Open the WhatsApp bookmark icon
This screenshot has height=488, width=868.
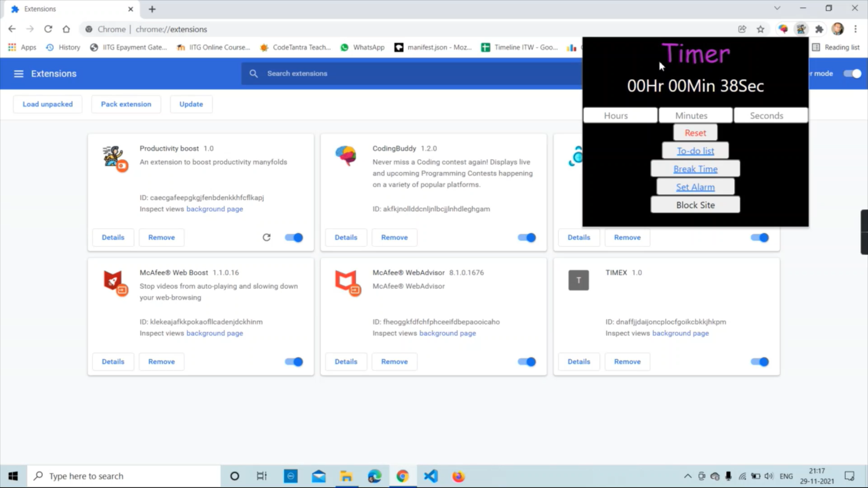point(344,47)
